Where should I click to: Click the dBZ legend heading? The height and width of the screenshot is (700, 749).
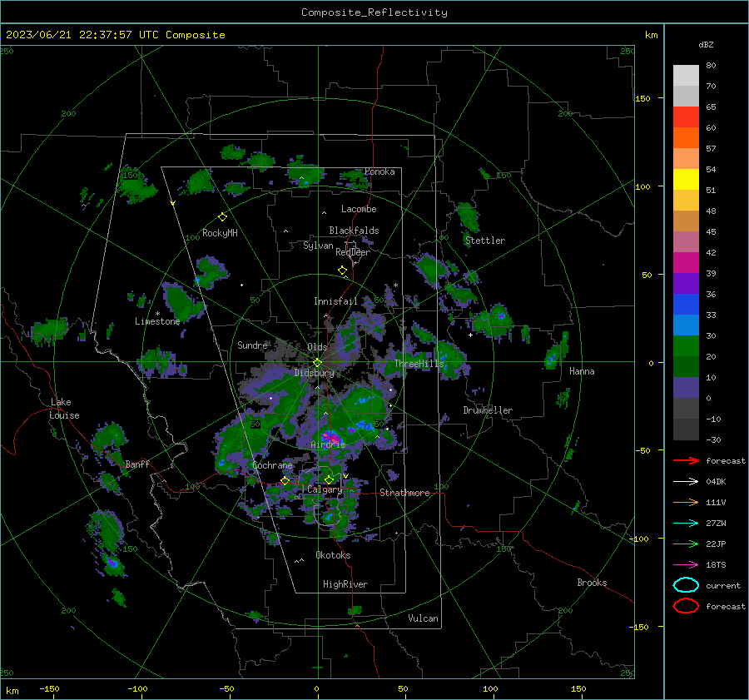[706, 44]
